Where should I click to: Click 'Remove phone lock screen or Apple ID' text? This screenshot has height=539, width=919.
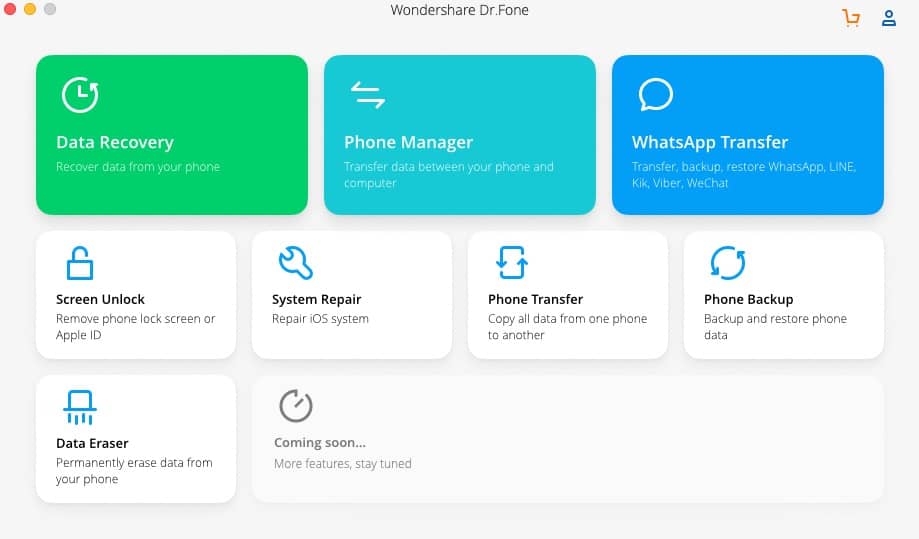pyautogui.click(x=135, y=327)
